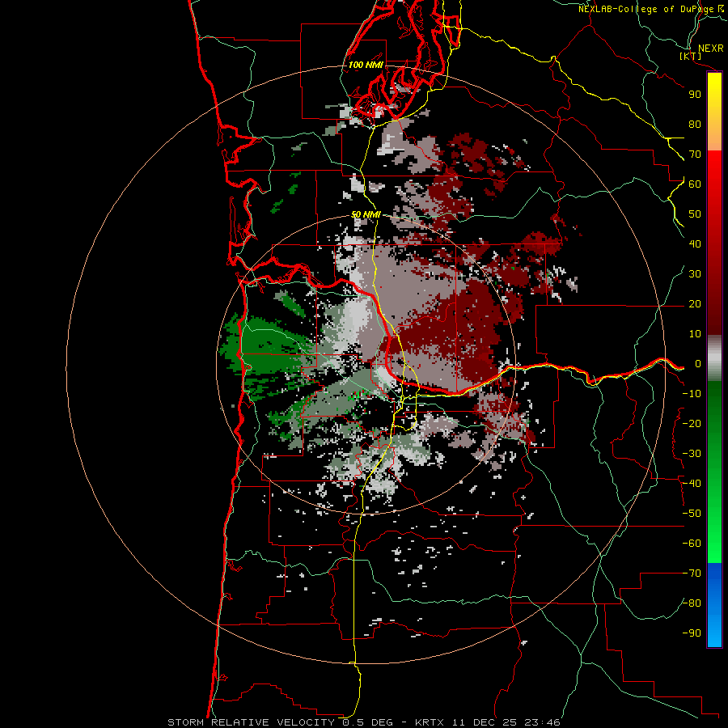Viewport: 728px width, 728px height.
Task: Click the 100 NMI range ring label
Action: pyautogui.click(x=366, y=65)
